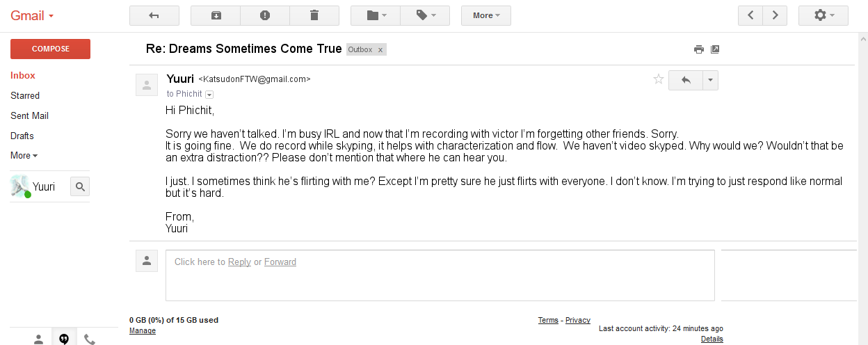
Task: Archive this conversation with archive icon
Action: coord(216,15)
